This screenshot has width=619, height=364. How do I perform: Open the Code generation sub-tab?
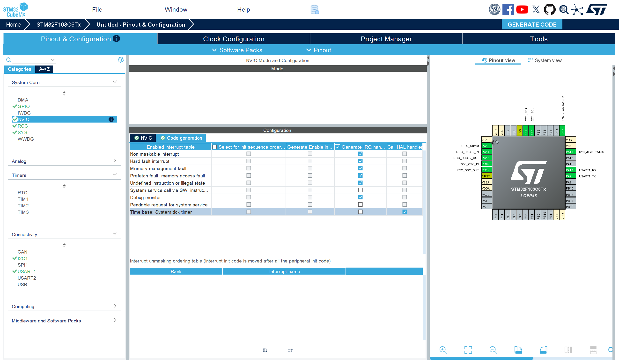[x=181, y=138]
